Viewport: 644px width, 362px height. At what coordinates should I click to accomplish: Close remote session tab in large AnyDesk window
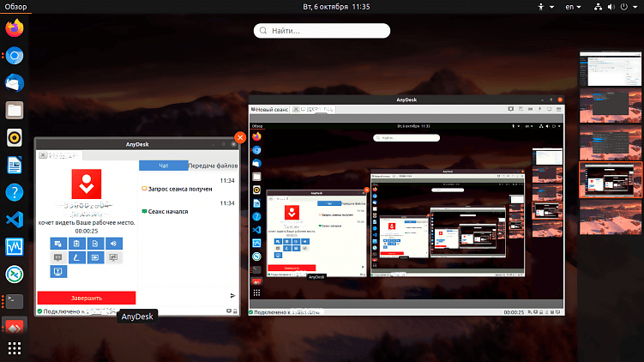tap(296, 109)
